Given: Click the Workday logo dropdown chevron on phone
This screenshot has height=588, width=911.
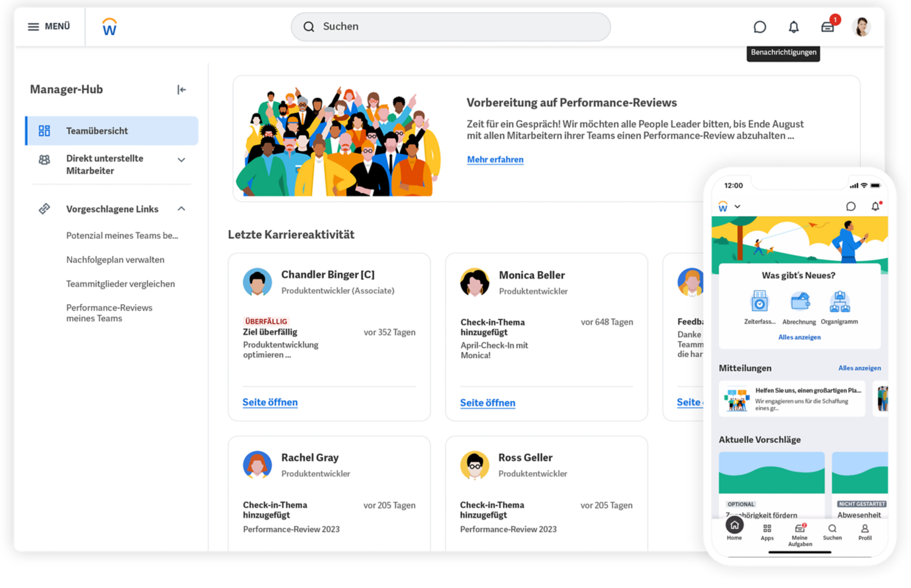Looking at the screenshot, I should (737, 207).
